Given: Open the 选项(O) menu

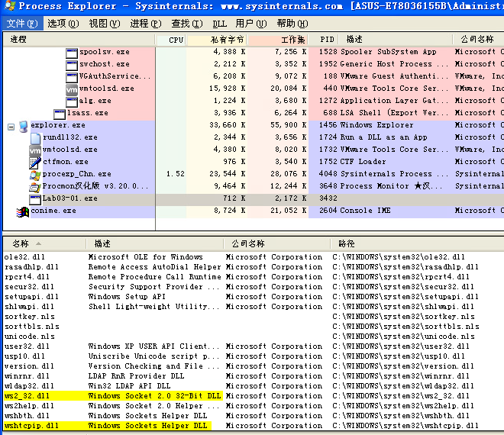Looking at the screenshot, I should coord(63,24).
